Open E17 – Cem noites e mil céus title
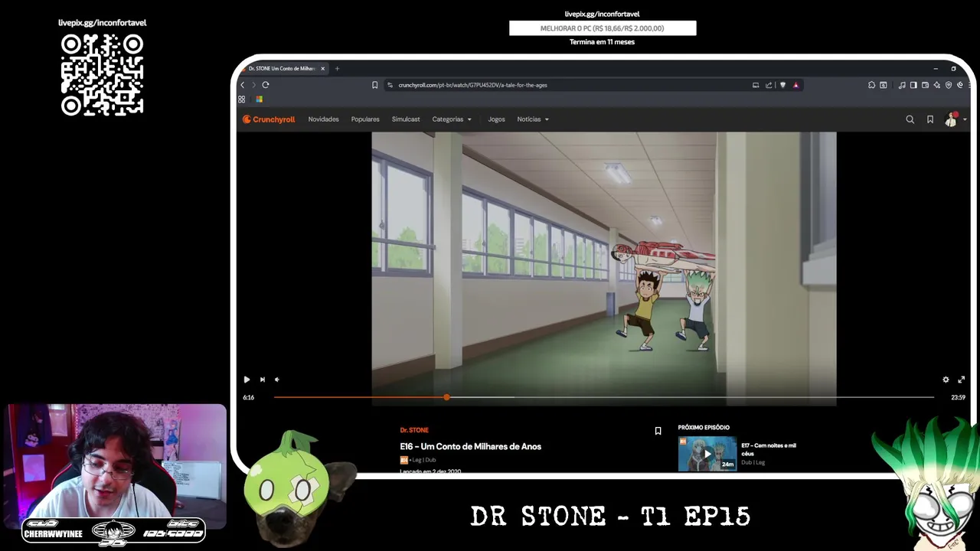 (769, 449)
